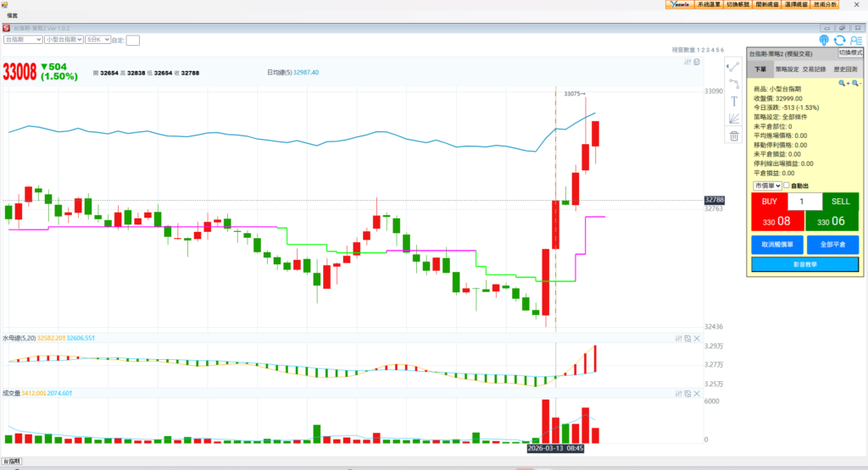Select the trend line drawing tool
868x470 pixels.
[734, 66]
